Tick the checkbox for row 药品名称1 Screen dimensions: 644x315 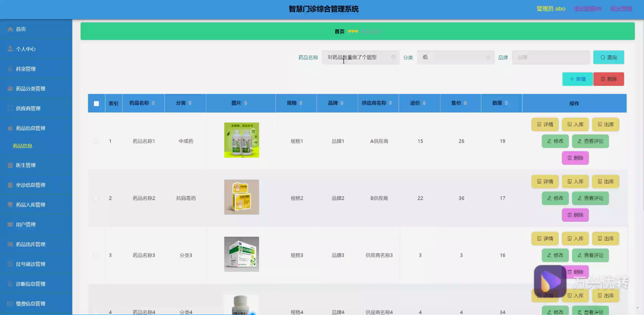tap(96, 141)
